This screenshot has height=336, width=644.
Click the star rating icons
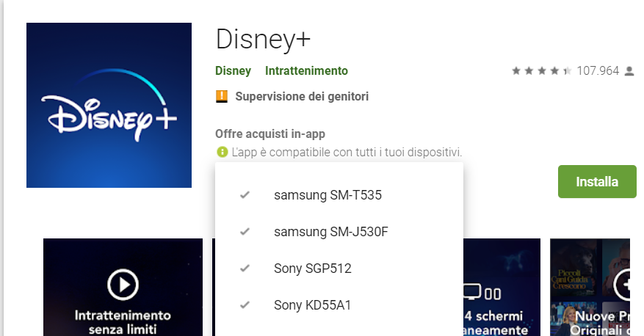point(542,71)
